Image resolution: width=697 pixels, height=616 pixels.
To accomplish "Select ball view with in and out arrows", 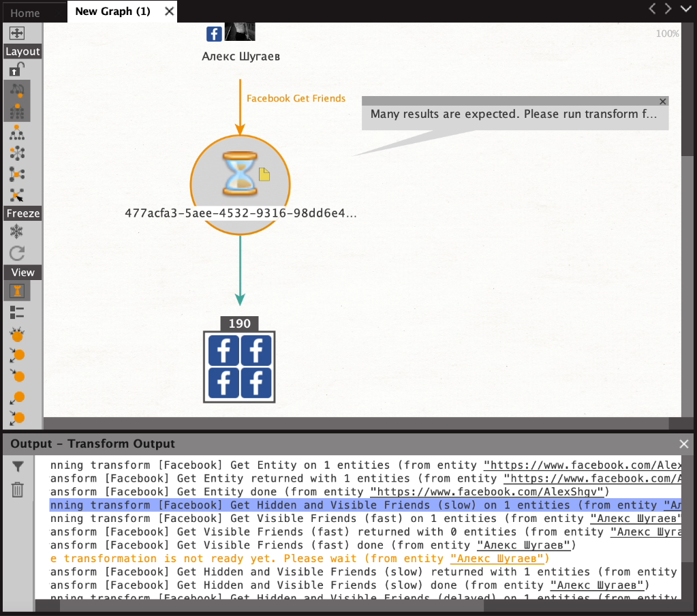I will pyautogui.click(x=17, y=356).
